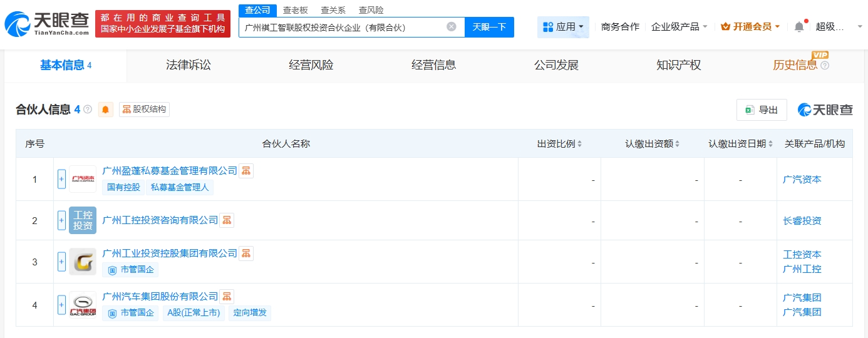Select the 查老板 search tab
This screenshot has width=868, height=338.
click(294, 10)
